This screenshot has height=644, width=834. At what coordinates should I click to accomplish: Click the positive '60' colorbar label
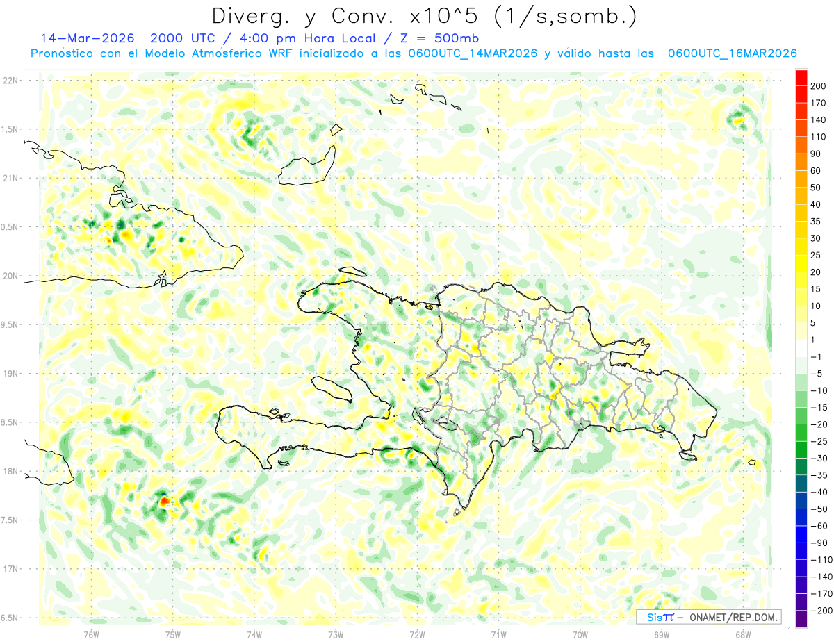point(816,171)
